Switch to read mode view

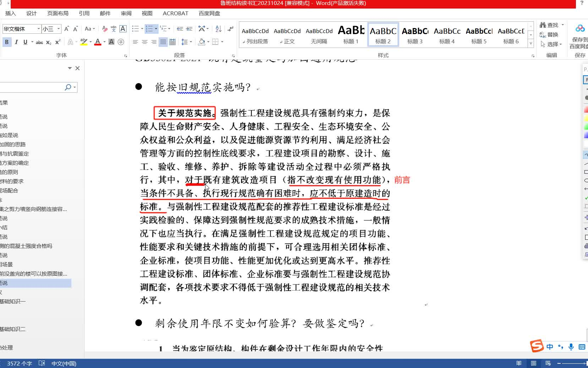click(x=519, y=363)
